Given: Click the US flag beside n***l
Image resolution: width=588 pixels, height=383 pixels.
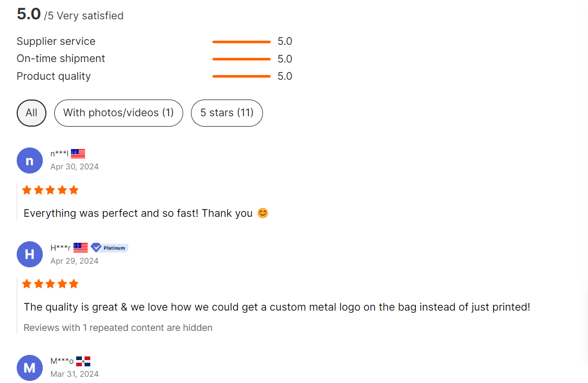Looking at the screenshot, I should pyautogui.click(x=78, y=153).
